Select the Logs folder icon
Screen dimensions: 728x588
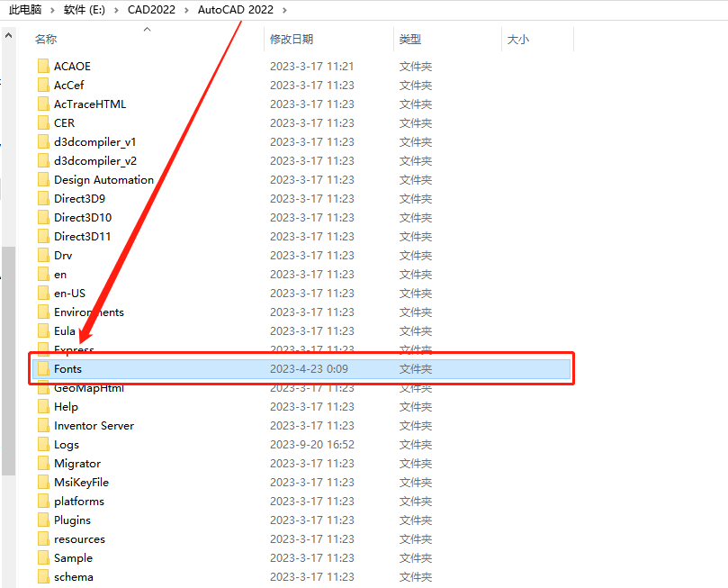pyautogui.click(x=43, y=445)
